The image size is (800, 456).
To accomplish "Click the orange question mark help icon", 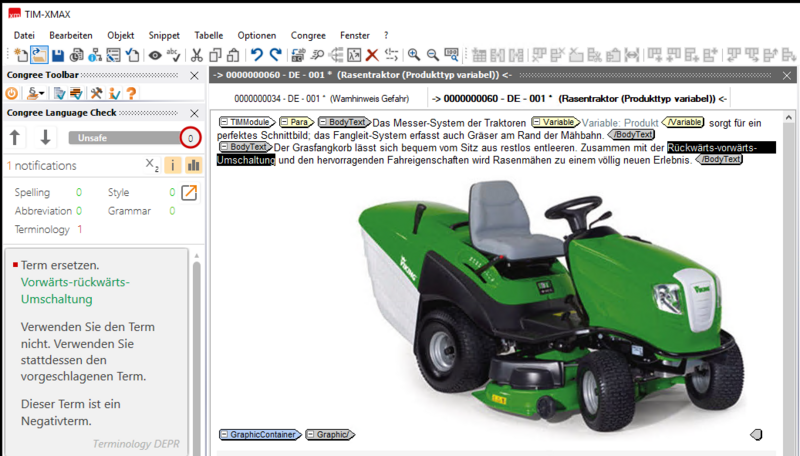I will coord(131,93).
